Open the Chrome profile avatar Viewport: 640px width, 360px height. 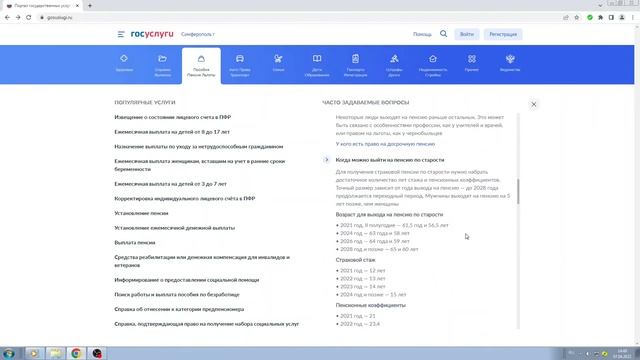point(622,18)
